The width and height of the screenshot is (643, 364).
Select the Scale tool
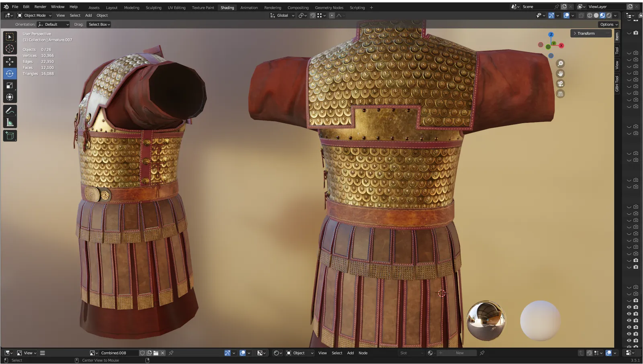[x=10, y=85]
